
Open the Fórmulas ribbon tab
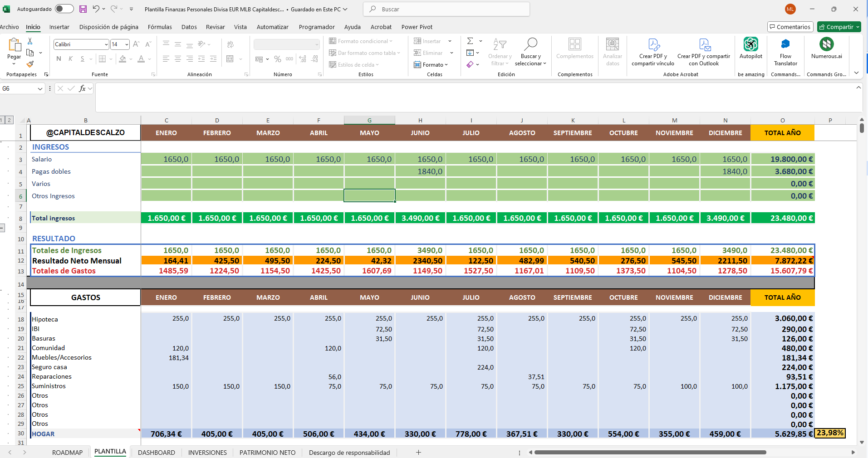point(160,27)
